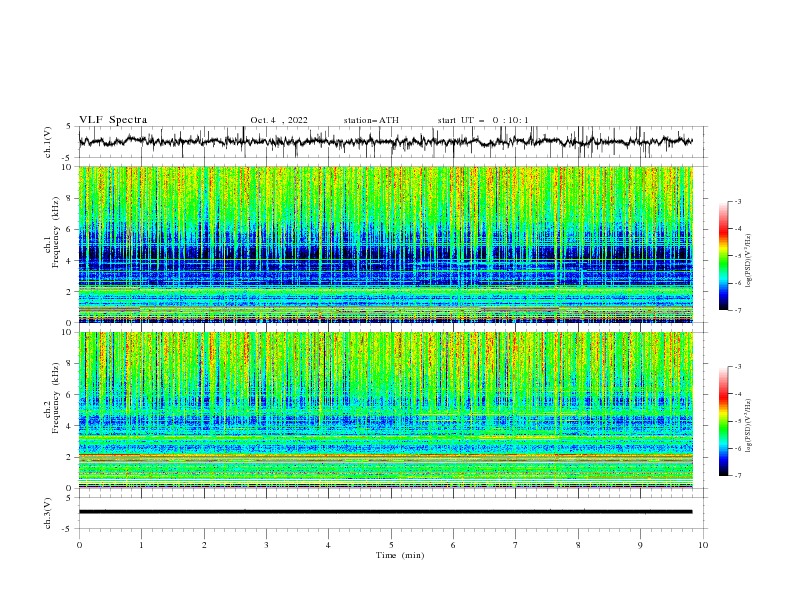This screenshot has height=612, width=792.
Task: Click the "10" kHz tick of ch.2 frequency axis
Action: 67,332
